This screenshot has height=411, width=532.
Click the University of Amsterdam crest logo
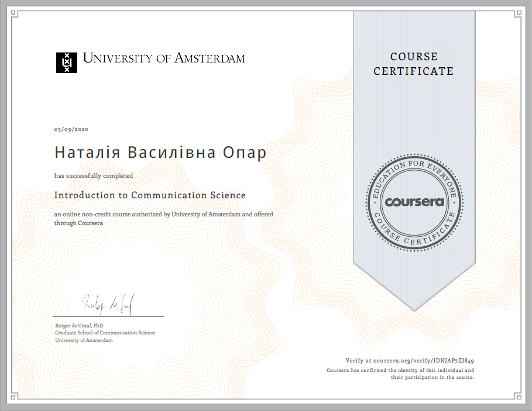(x=67, y=63)
